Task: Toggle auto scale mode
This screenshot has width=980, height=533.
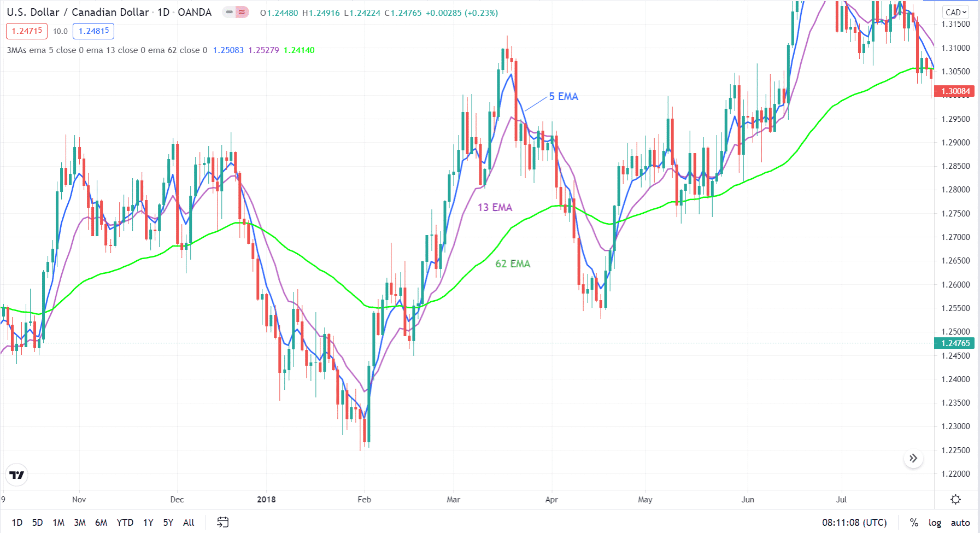Action: [960, 523]
